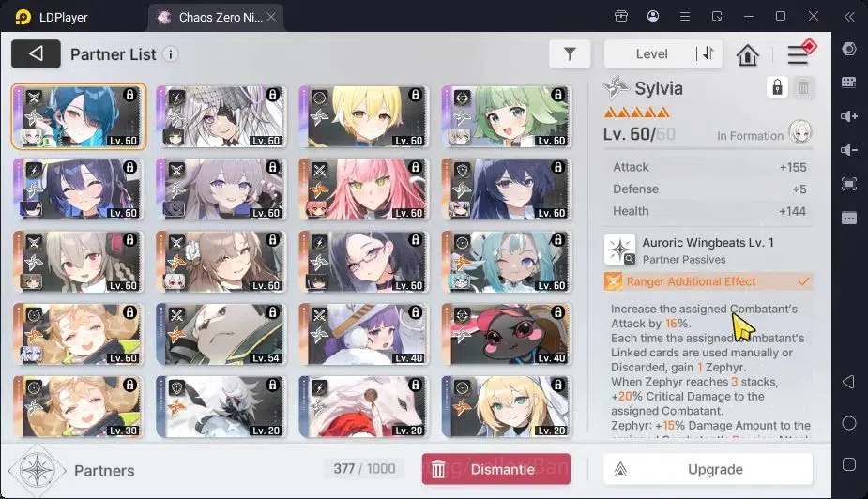
Task: Click the class icon on the Sylvia card
Action: click(x=34, y=98)
